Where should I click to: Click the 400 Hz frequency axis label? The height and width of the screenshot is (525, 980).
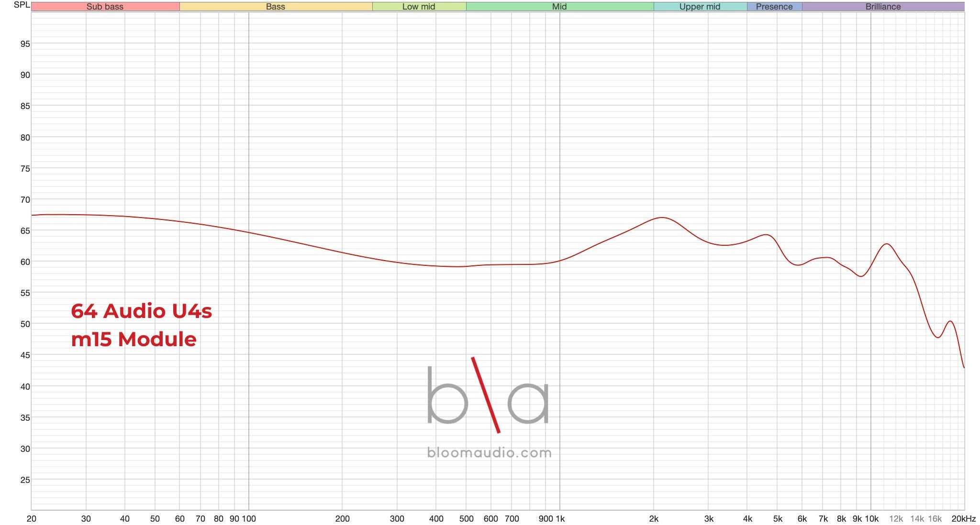point(436,519)
